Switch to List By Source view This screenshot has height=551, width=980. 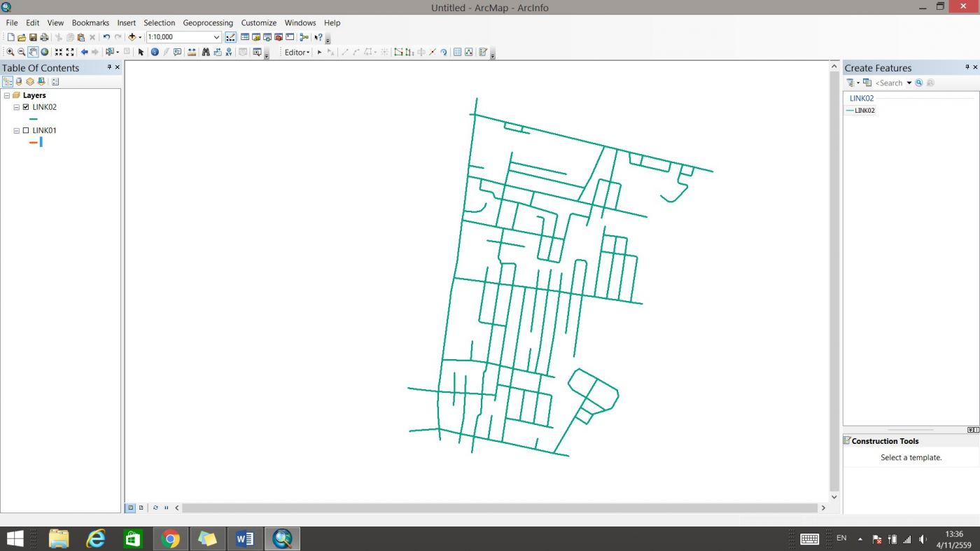(x=19, y=82)
